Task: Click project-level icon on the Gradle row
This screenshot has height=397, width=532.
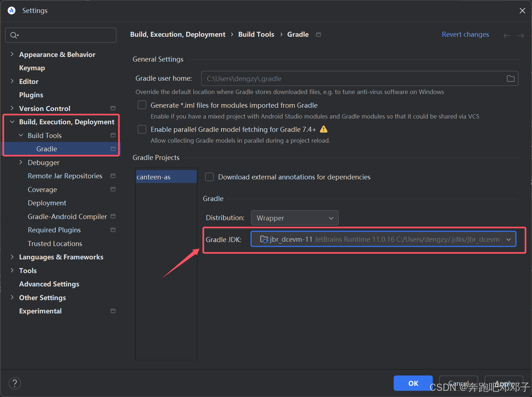Action: pyautogui.click(x=113, y=149)
